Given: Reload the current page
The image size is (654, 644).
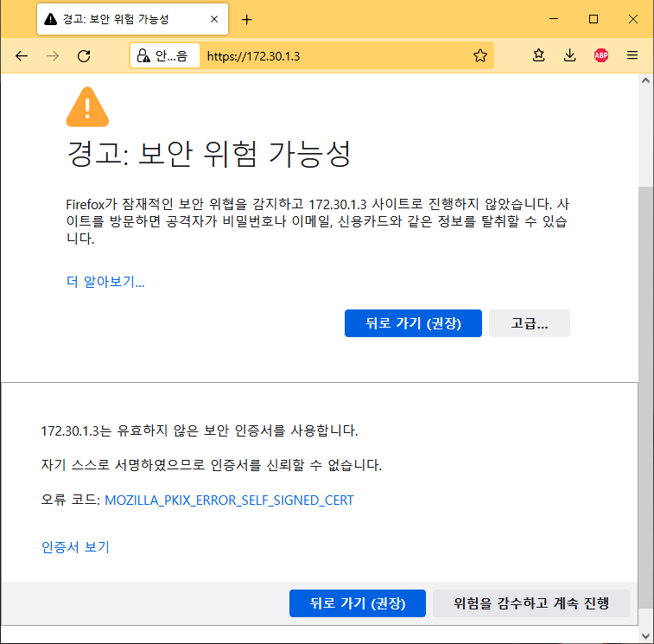Looking at the screenshot, I should pyautogui.click(x=84, y=55).
